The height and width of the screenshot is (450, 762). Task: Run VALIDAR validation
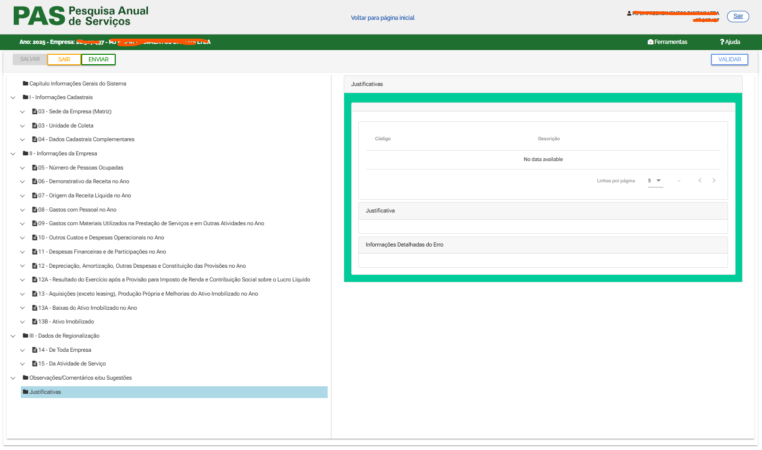[729, 59]
